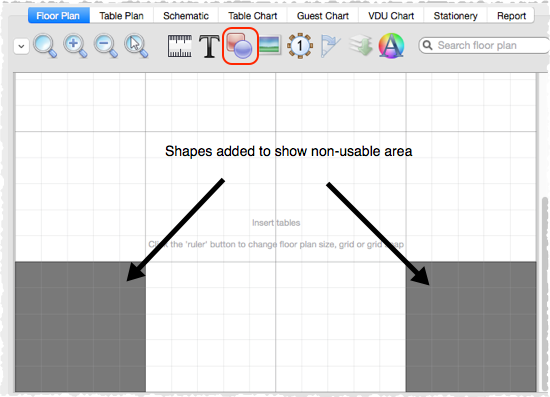Click the zoom to fit magnifier icon
The image size is (550, 397).
45,46
